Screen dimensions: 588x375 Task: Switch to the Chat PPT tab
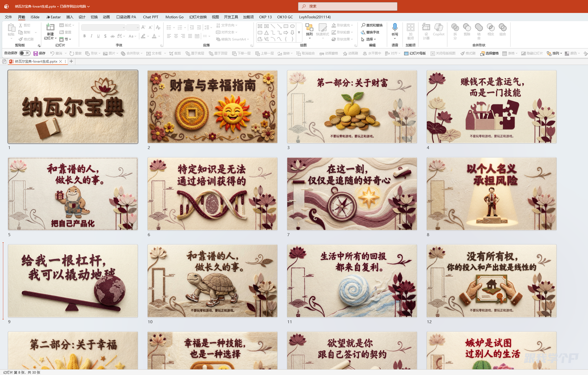(151, 17)
